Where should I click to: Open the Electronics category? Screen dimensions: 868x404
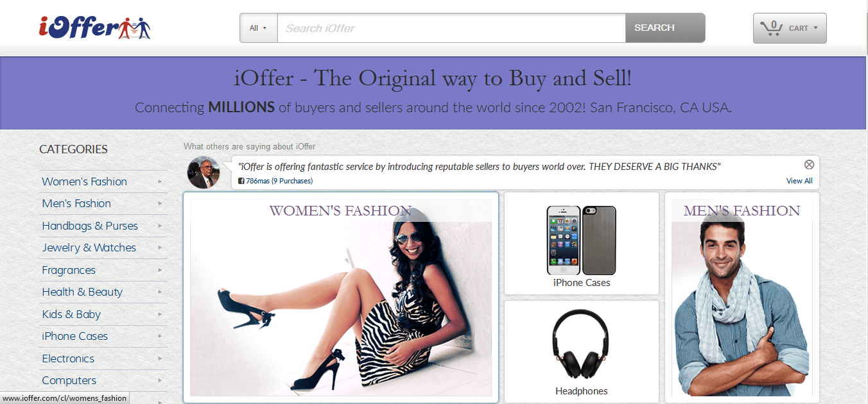[68, 358]
